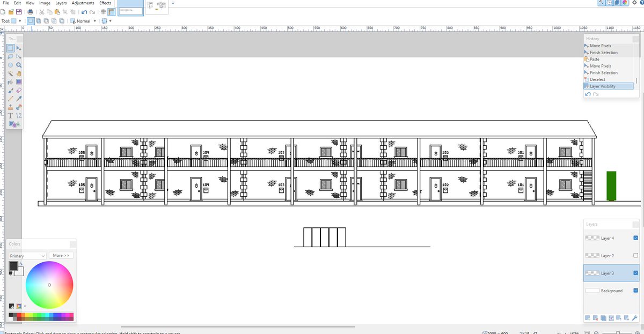
Task: Select the Zoom magnifier tool
Action: (x=19, y=65)
